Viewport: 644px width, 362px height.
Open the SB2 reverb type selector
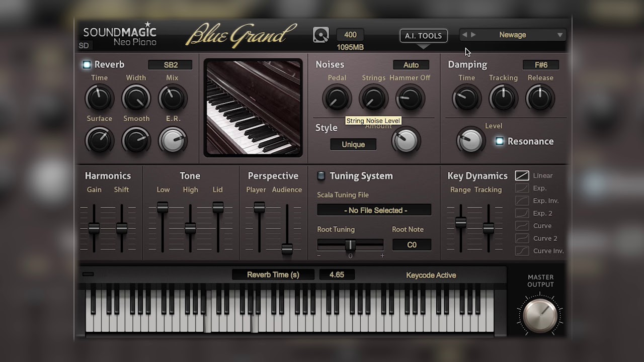point(170,65)
